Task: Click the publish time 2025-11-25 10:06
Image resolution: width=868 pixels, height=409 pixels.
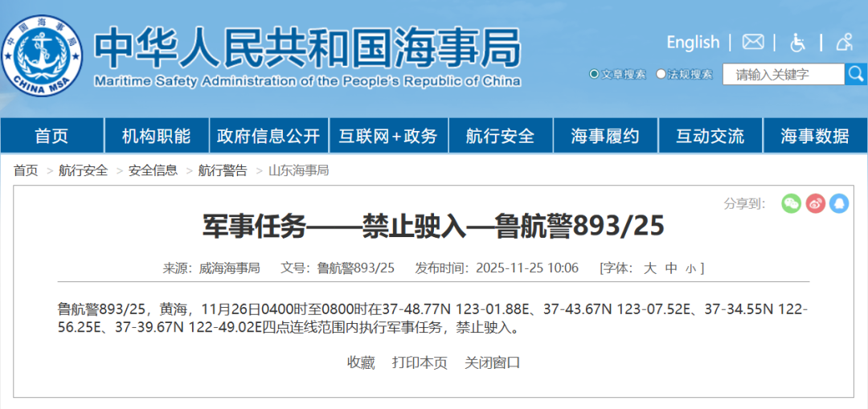Action: 527,268
